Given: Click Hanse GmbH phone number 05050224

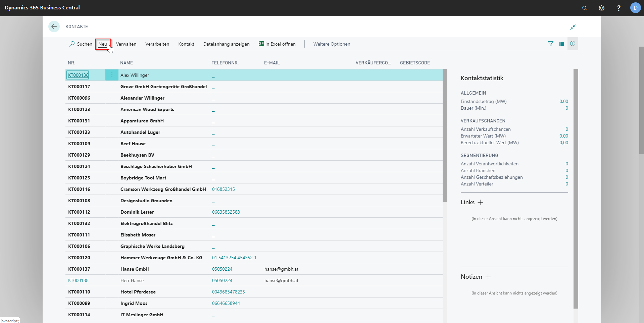Looking at the screenshot, I should (x=222, y=269).
